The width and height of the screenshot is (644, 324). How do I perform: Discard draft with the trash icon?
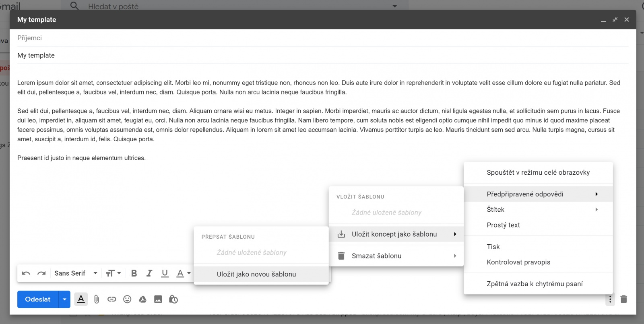(624, 299)
